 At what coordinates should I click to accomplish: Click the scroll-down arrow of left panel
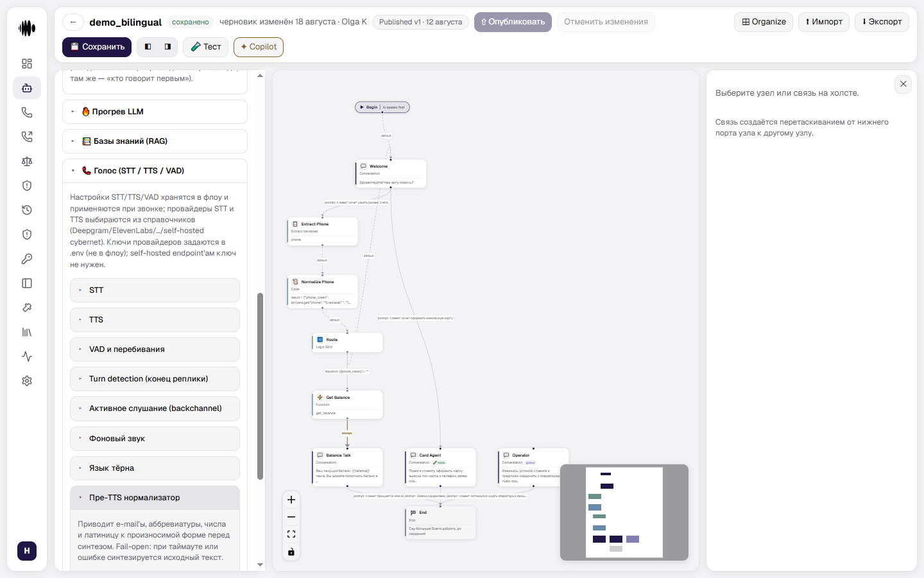click(x=260, y=565)
